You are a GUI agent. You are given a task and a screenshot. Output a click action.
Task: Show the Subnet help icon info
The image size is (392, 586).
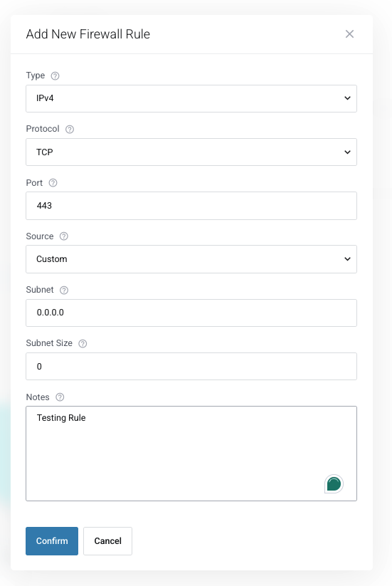pyautogui.click(x=64, y=290)
